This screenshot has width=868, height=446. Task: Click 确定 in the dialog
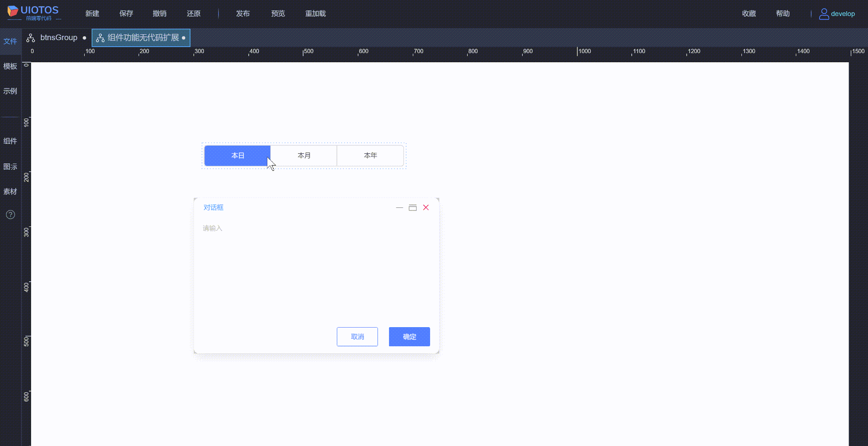tap(409, 337)
